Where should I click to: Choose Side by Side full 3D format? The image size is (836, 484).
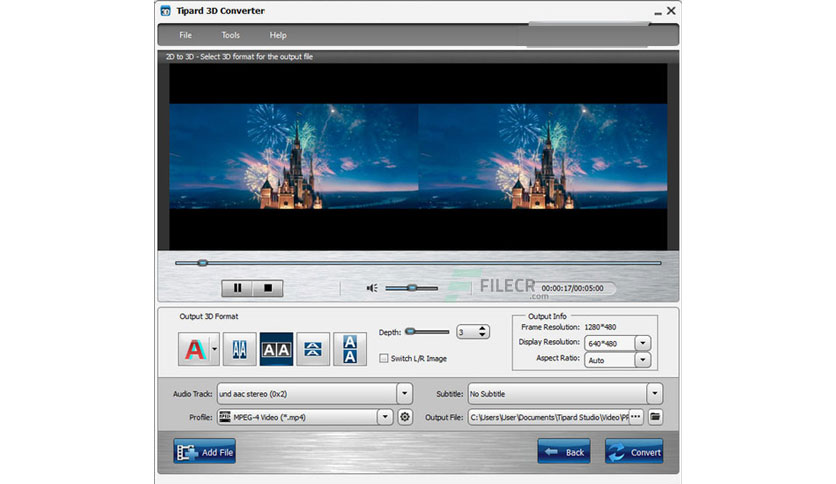tap(276, 349)
